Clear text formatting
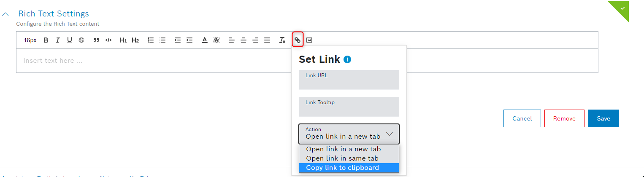This screenshot has width=644, height=177. (x=282, y=40)
